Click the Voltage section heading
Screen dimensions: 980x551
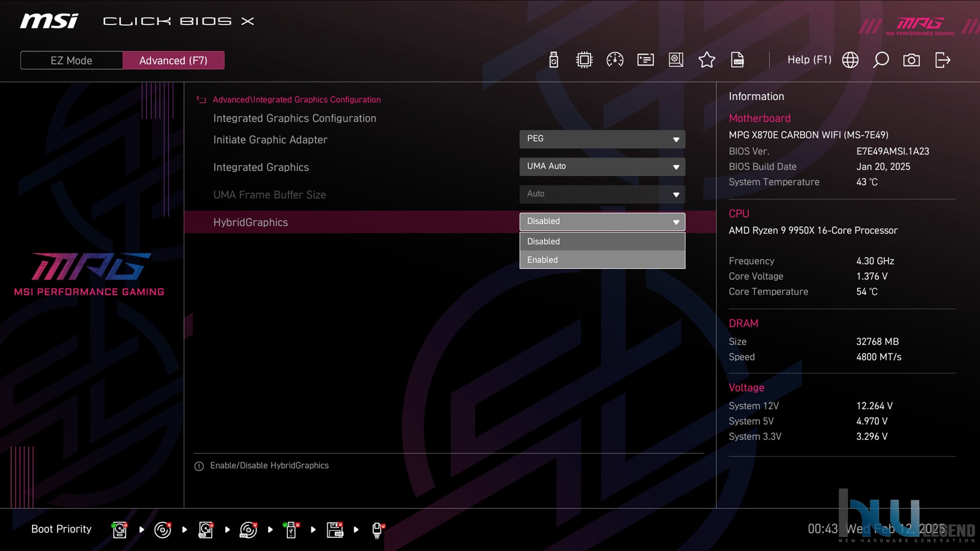(747, 387)
